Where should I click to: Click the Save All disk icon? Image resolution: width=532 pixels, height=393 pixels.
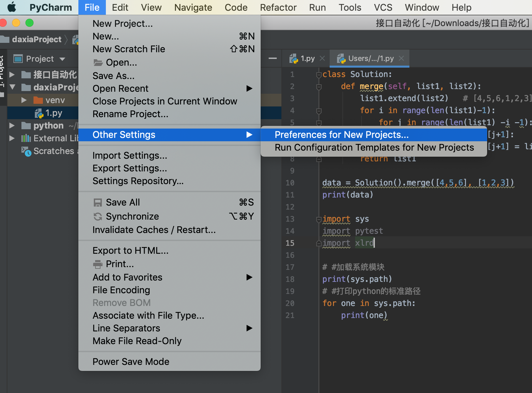tap(98, 203)
